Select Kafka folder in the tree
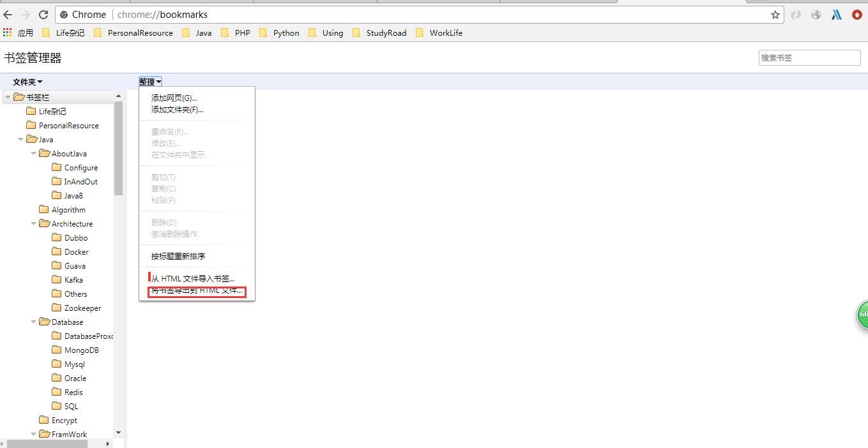This screenshot has height=448, width=868. pyautogui.click(x=67, y=280)
